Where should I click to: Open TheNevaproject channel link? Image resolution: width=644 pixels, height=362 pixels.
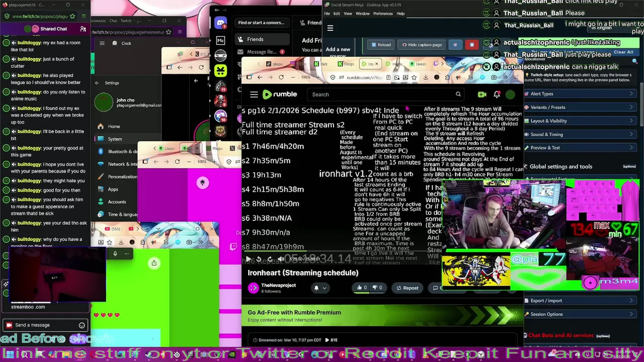coord(278,286)
